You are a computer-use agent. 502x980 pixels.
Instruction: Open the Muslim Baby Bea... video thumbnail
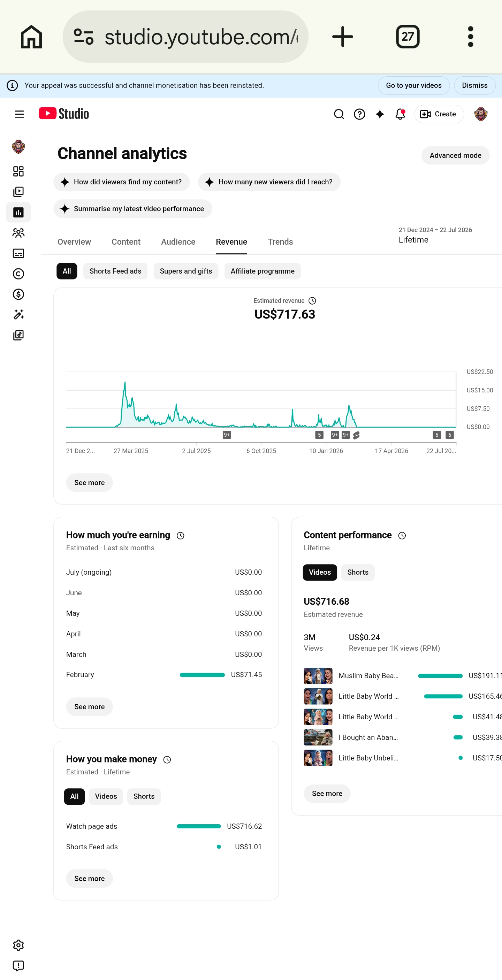point(318,676)
